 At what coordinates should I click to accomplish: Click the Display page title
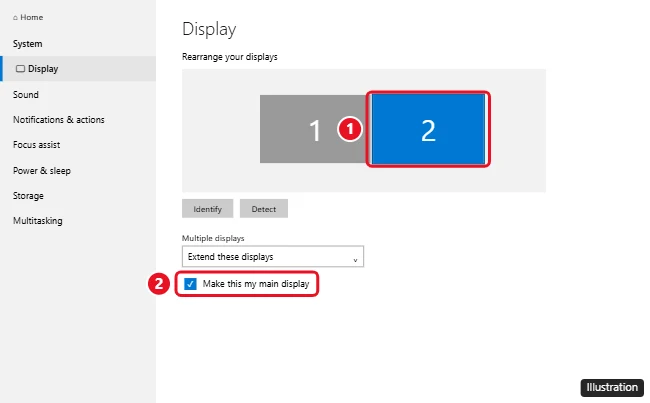pos(209,29)
